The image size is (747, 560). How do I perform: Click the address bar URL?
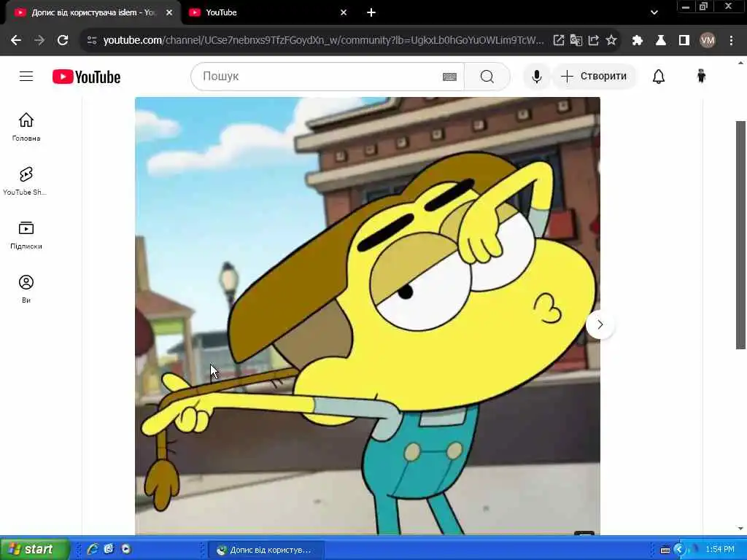click(x=323, y=41)
